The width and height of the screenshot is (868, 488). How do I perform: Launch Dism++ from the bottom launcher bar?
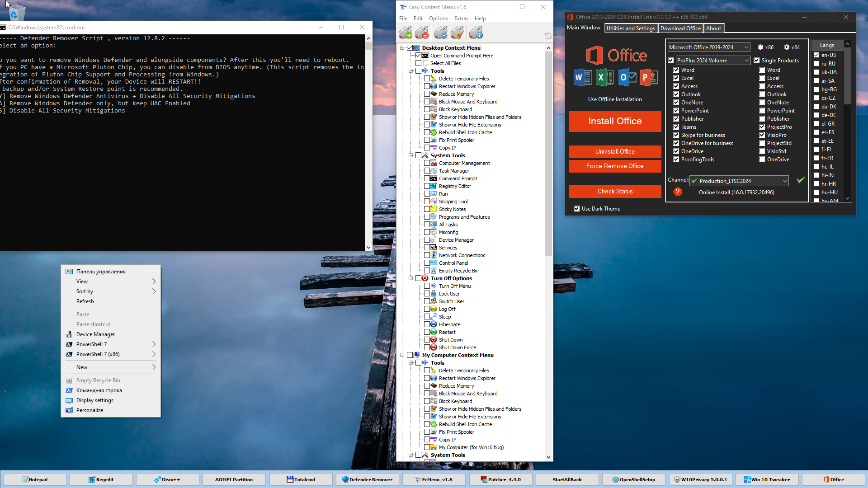click(x=167, y=479)
